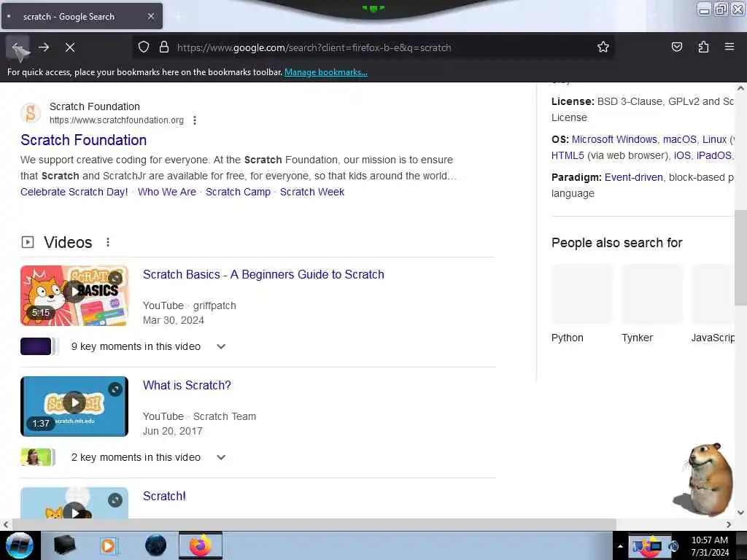Play the What is Scratch? video thumbnail
The image size is (747, 560).
(74, 406)
